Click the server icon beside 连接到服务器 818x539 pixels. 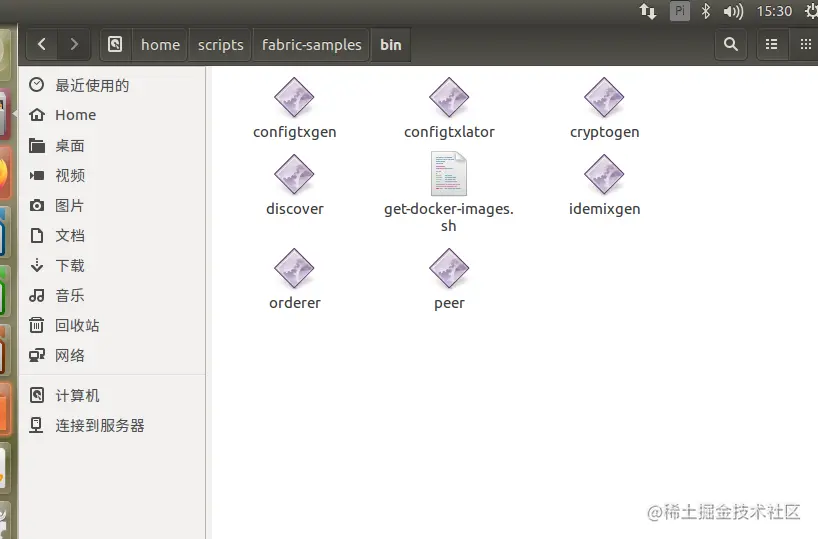37,425
